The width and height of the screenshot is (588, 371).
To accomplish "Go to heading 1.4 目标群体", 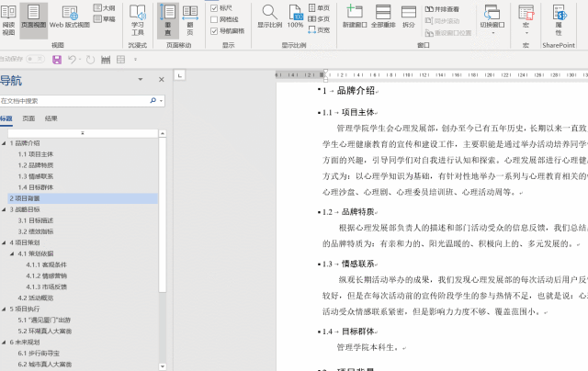I will [36, 187].
